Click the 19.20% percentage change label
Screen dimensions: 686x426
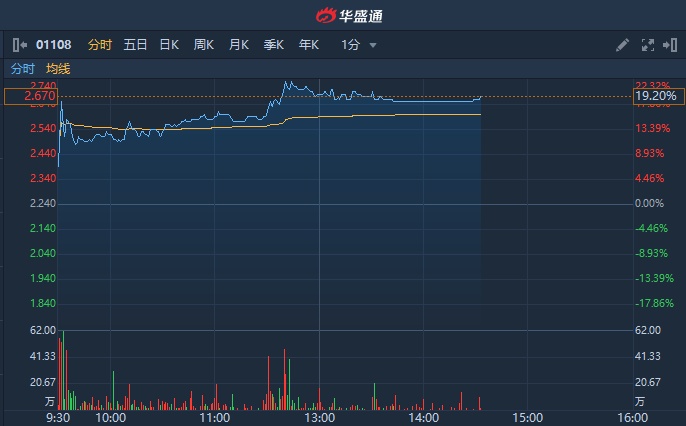[659, 96]
